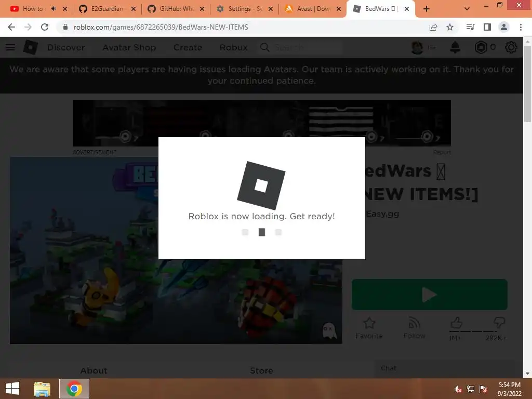
Task: Click the Roblox logo home icon
Action: 31,47
